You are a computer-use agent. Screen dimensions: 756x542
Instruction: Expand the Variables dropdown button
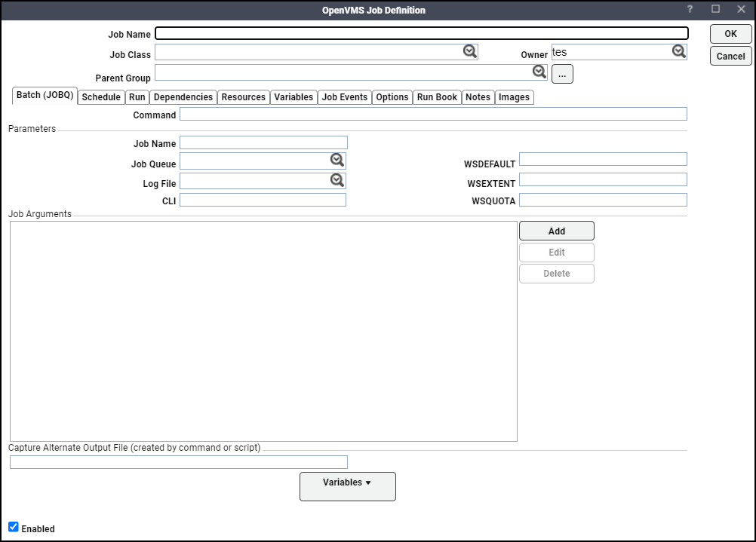[347, 485]
